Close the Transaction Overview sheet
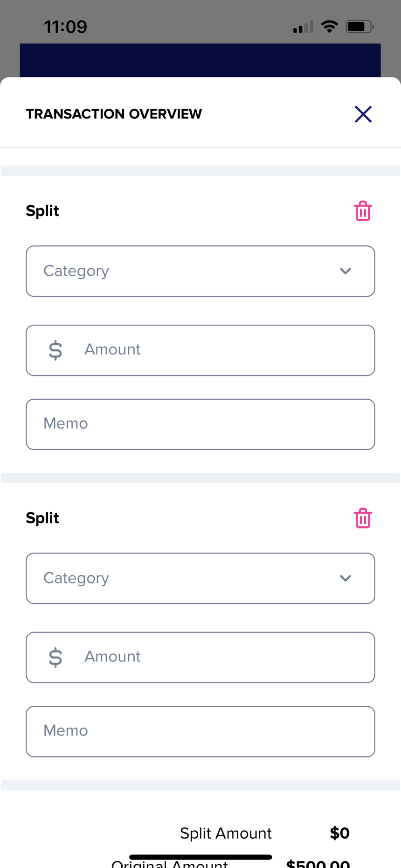This screenshot has height=868, width=401. (x=363, y=114)
